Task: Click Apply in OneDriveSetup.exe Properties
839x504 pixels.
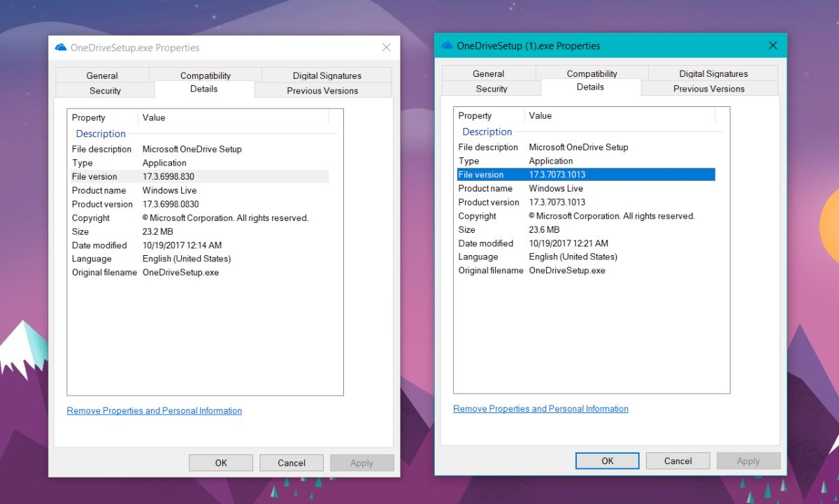Action: click(x=362, y=463)
